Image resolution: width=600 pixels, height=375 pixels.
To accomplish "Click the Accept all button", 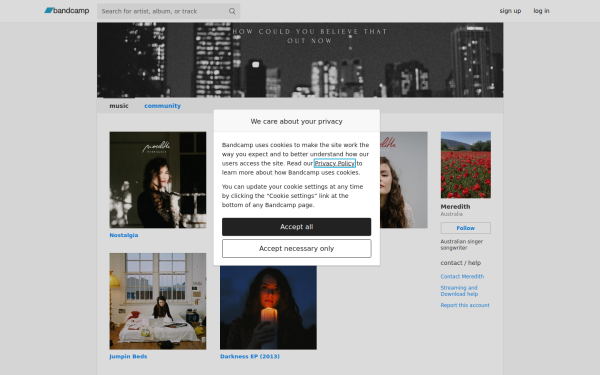I will [x=297, y=227].
